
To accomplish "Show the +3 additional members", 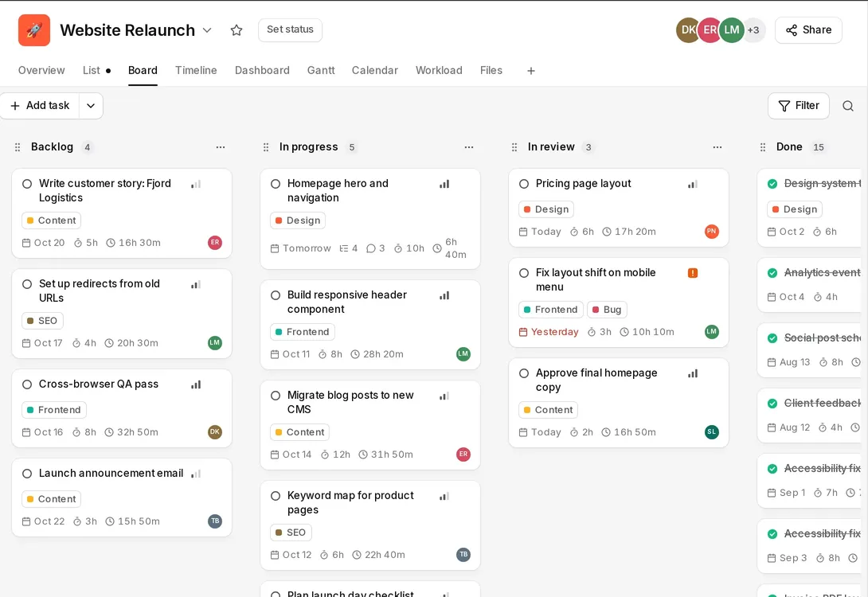I will click(753, 30).
